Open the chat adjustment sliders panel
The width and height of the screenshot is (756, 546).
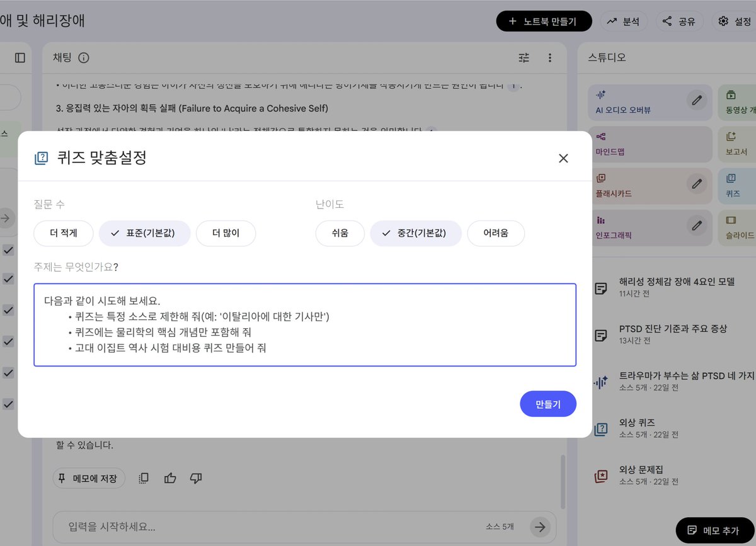(x=523, y=57)
